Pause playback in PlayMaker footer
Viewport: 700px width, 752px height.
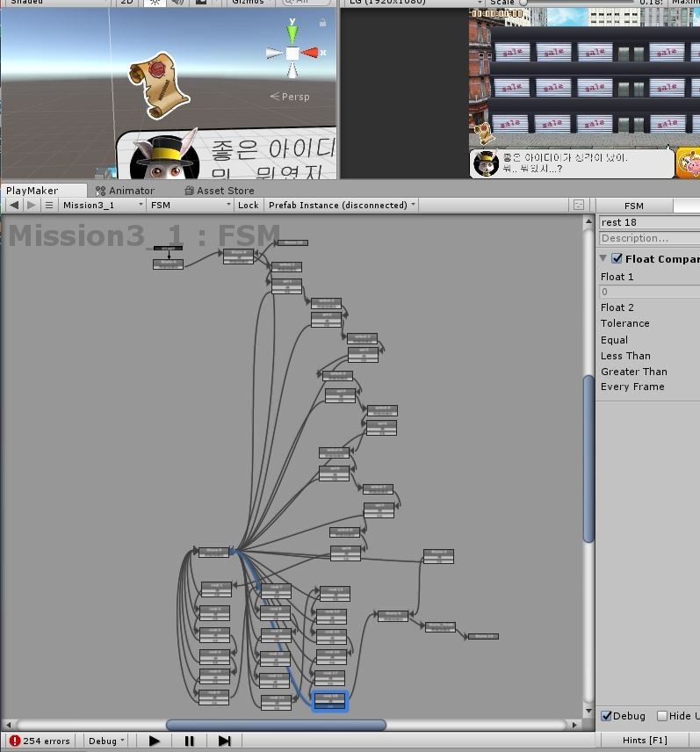tap(189, 741)
